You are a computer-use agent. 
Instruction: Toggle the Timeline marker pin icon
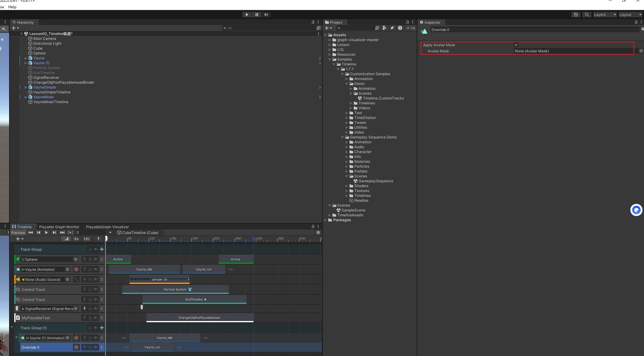(x=98, y=239)
